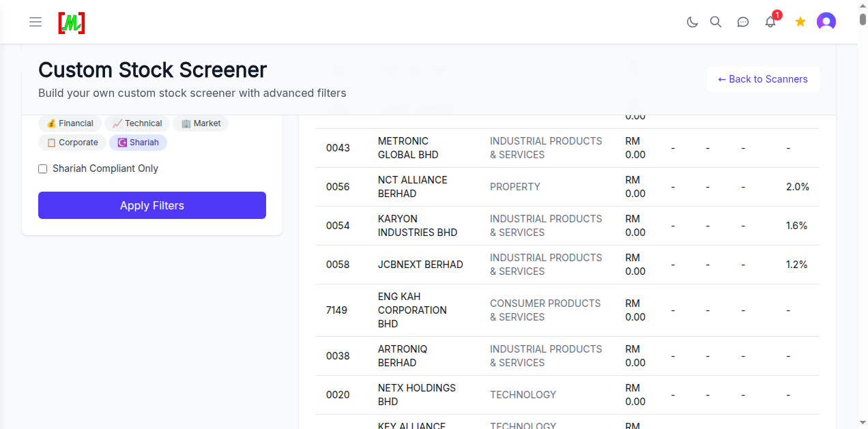Select stock code 0058
Viewport: 868px width, 429px height.
coord(338,265)
